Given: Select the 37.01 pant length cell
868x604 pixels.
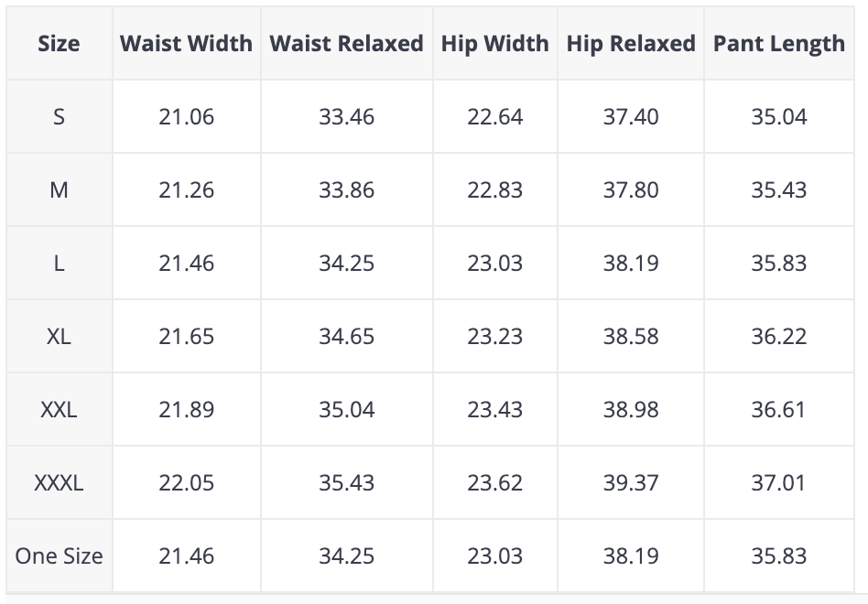Looking at the screenshot, I should [779, 482].
